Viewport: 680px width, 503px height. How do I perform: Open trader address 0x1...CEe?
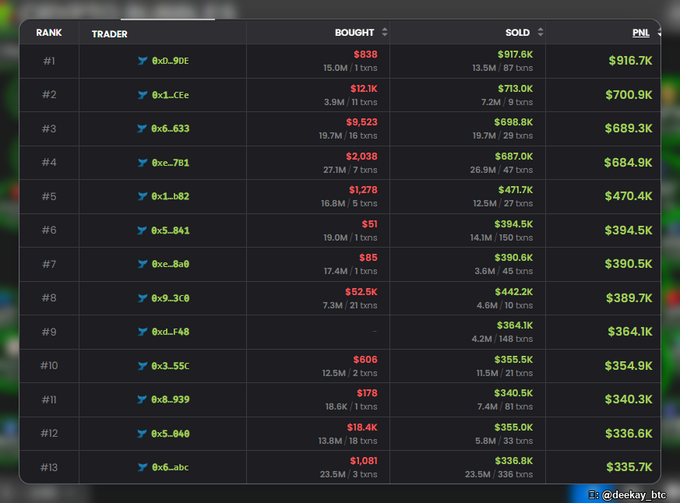click(170, 95)
